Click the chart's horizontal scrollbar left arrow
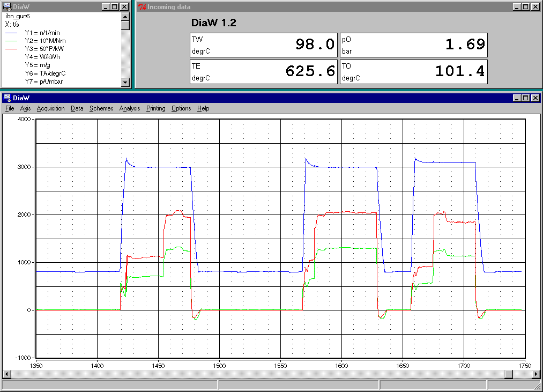 6,374
